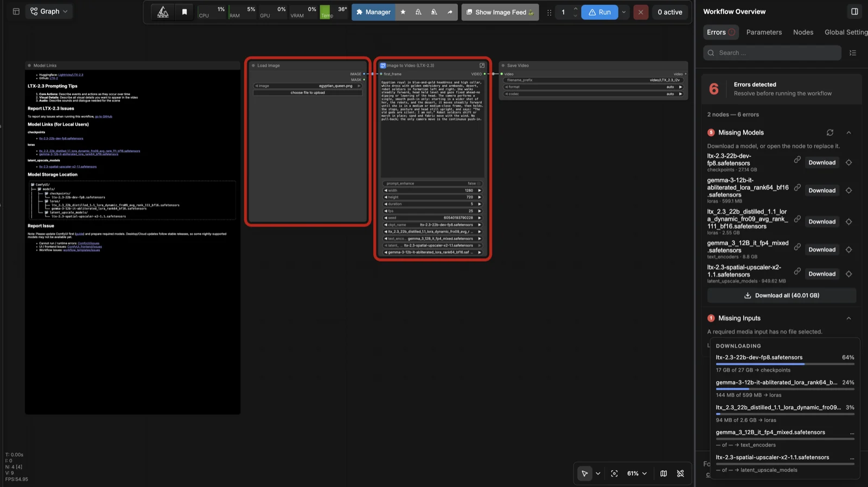This screenshot has width=868, height=487.
Task: Click the share arrow icon beside Manager
Action: point(450,12)
